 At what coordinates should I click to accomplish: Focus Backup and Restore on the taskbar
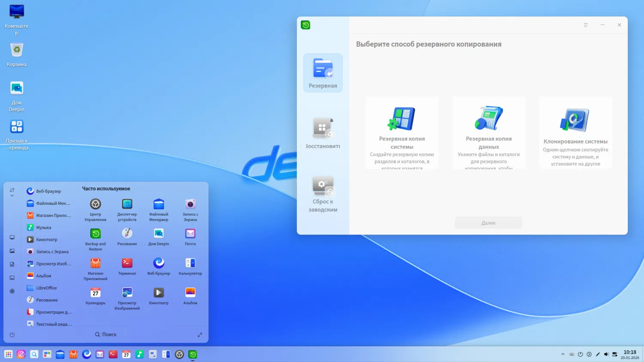click(193, 354)
